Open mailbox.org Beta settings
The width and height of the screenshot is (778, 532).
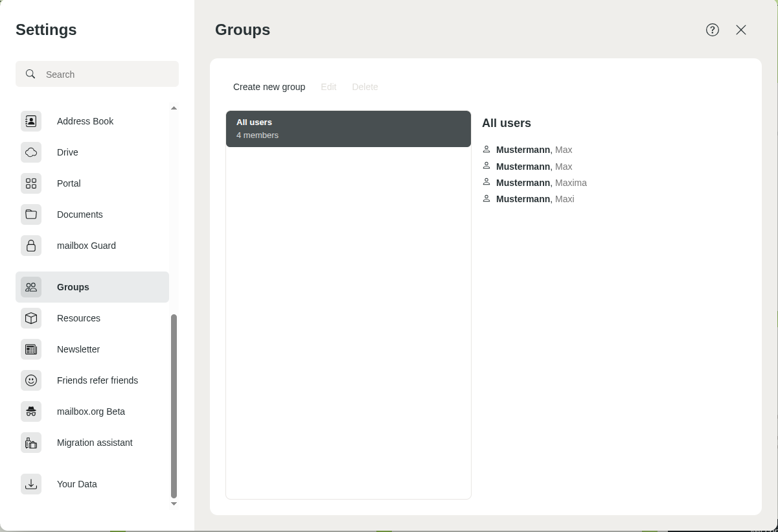[x=91, y=411]
